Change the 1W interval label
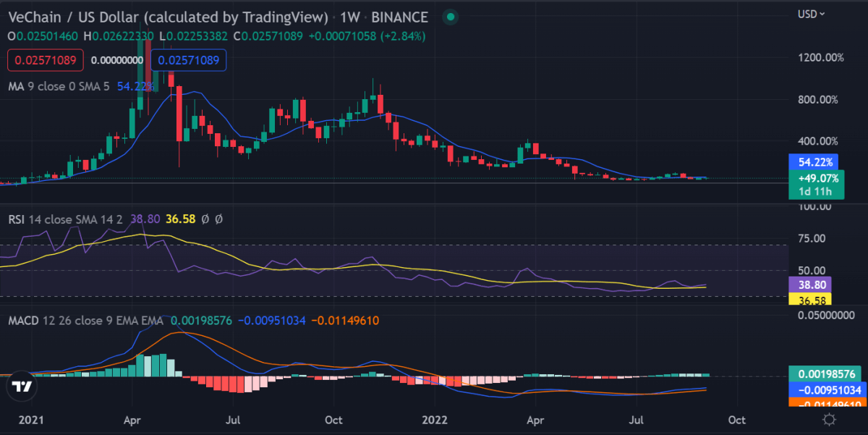The width and height of the screenshot is (868, 435). (349, 17)
